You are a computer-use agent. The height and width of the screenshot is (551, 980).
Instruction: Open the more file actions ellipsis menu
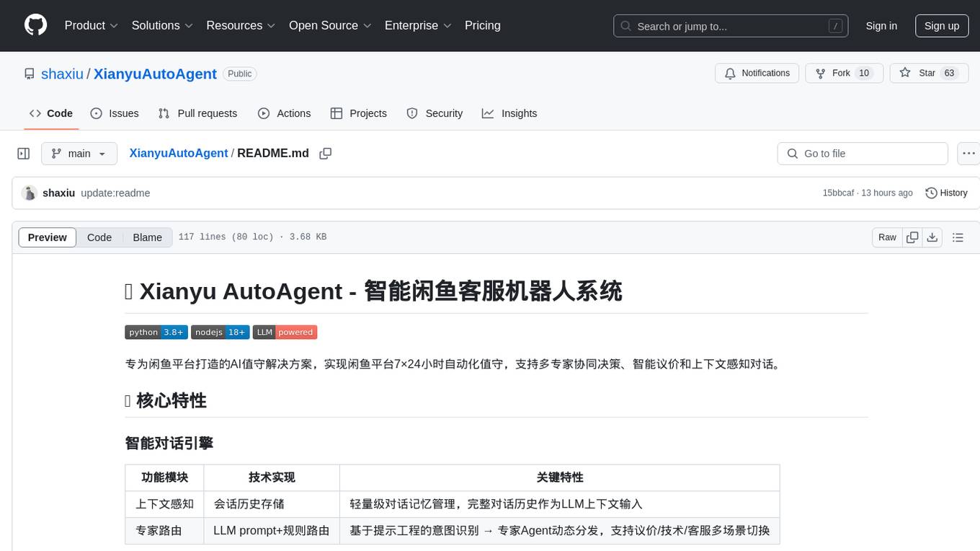[969, 154]
